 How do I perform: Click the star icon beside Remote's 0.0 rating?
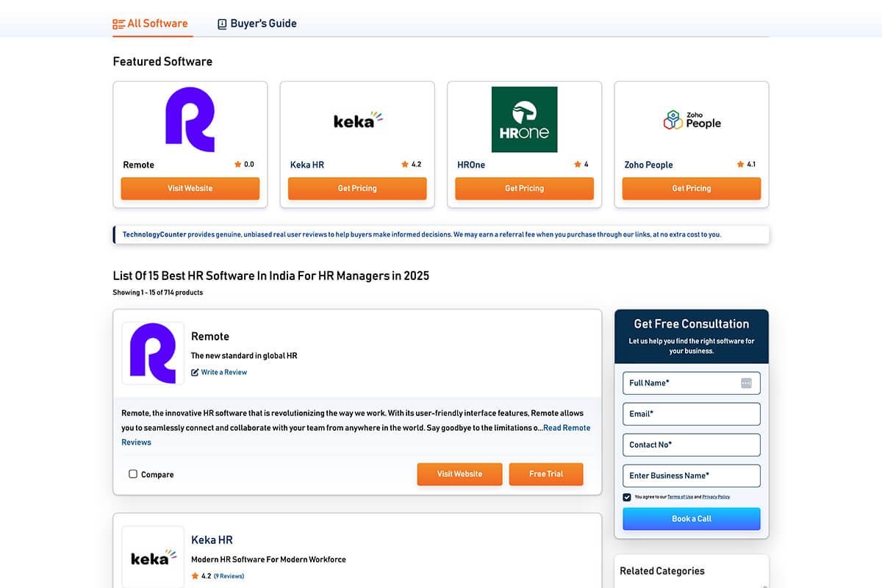point(237,164)
